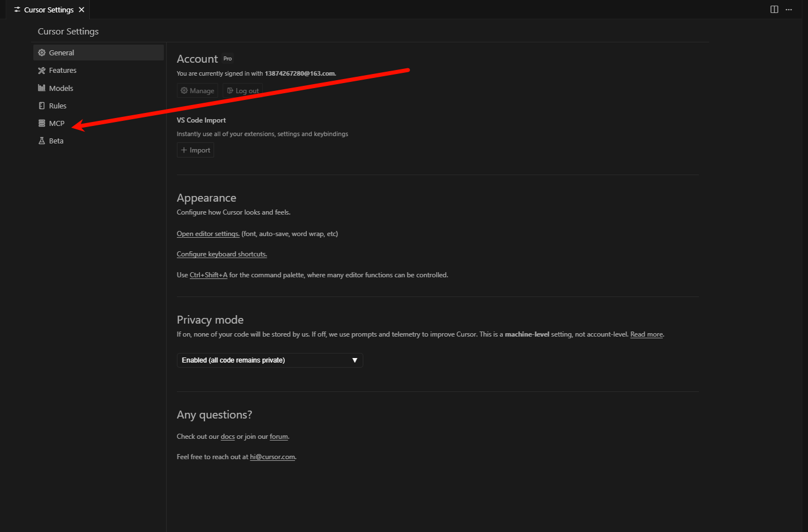Open the General settings section

pyautogui.click(x=98, y=53)
